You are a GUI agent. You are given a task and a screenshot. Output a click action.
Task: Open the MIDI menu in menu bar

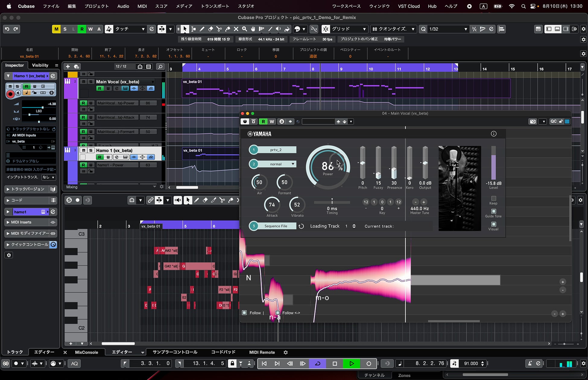(x=142, y=6)
